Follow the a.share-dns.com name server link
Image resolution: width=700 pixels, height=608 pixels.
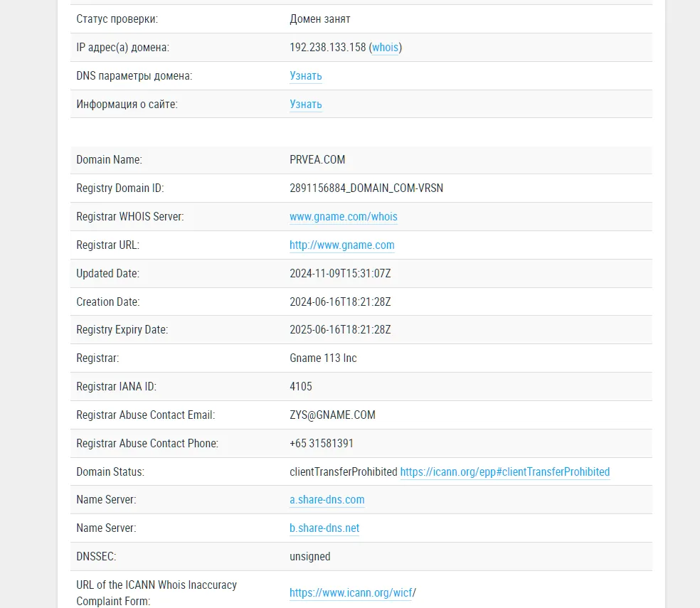tap(327, 499)
